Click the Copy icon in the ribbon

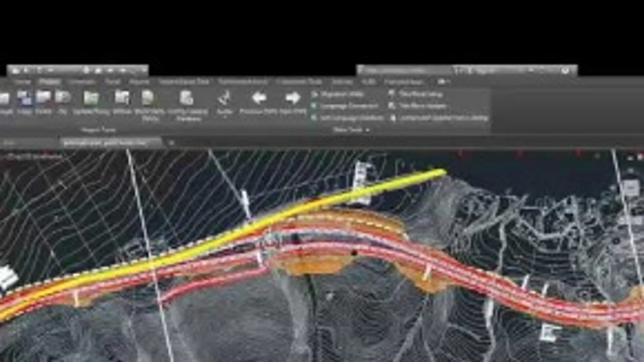[25, 97]
